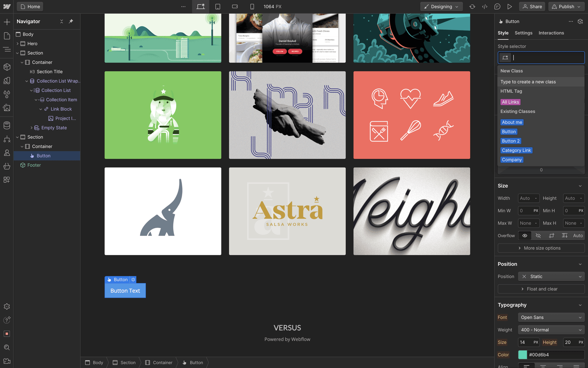Viewport: 588px width, 368px height.
Task: Open the Users icon in sidebar
Action: 7,152
